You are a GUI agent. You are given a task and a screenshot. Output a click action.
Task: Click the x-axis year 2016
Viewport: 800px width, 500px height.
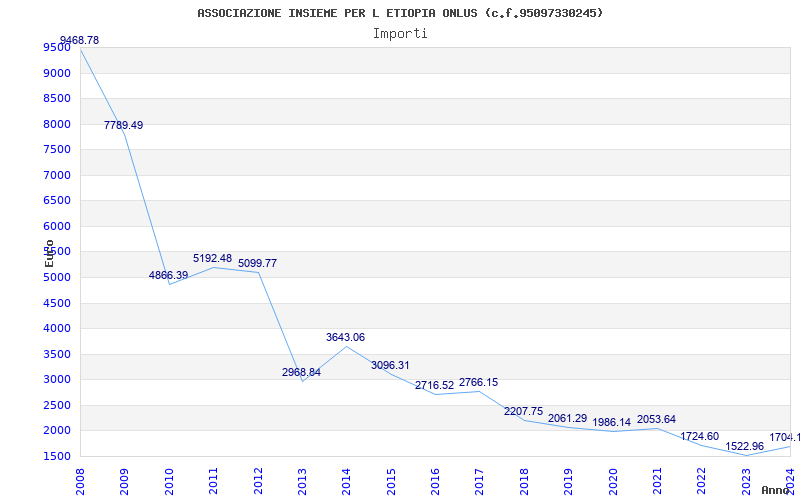pyautogui.click(x=435, y=482)
